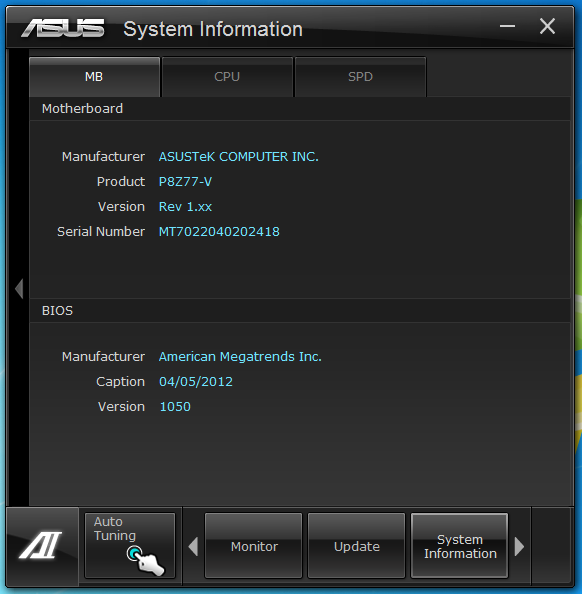The width and height of the screenshot is (582, 594).
Task: Open the Monitor menu button
Action: coord(253,546)
